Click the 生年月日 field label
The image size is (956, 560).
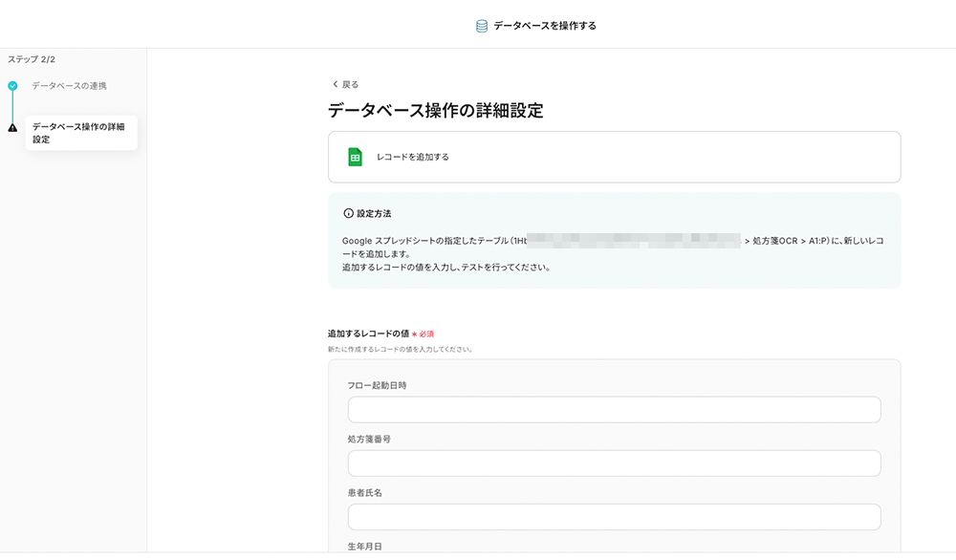point(365,547)
